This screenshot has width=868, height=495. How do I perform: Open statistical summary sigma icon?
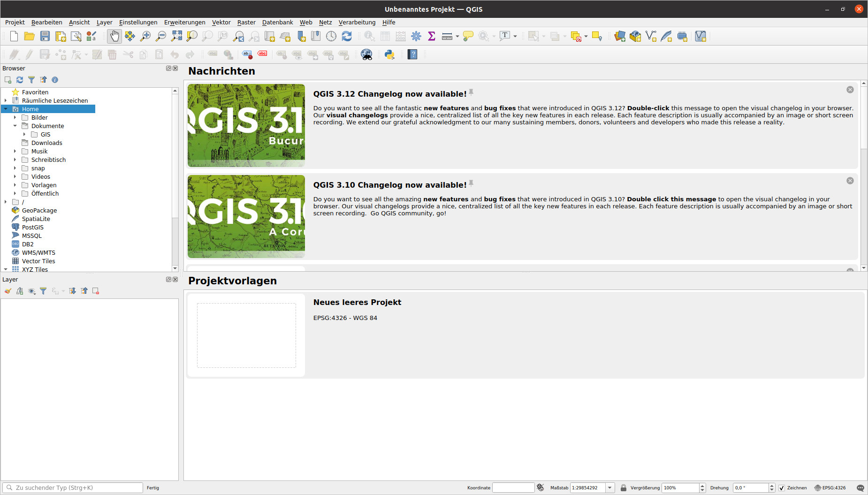(432, 36)
